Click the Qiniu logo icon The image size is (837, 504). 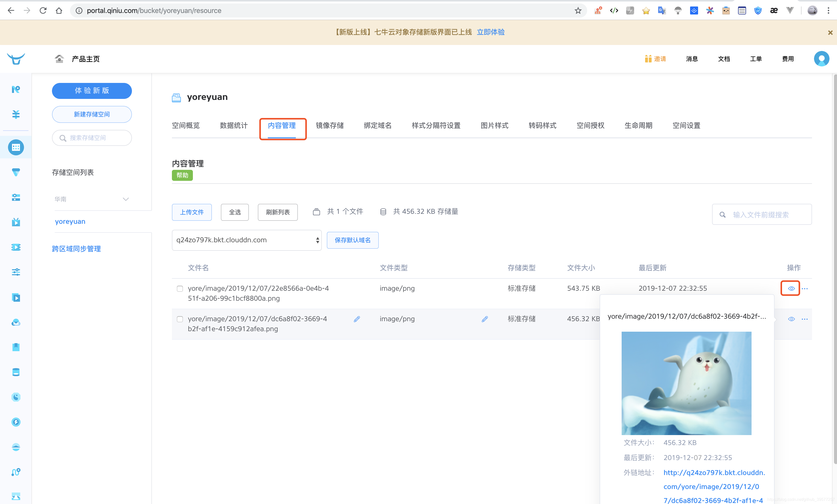(x=16, y=59)
